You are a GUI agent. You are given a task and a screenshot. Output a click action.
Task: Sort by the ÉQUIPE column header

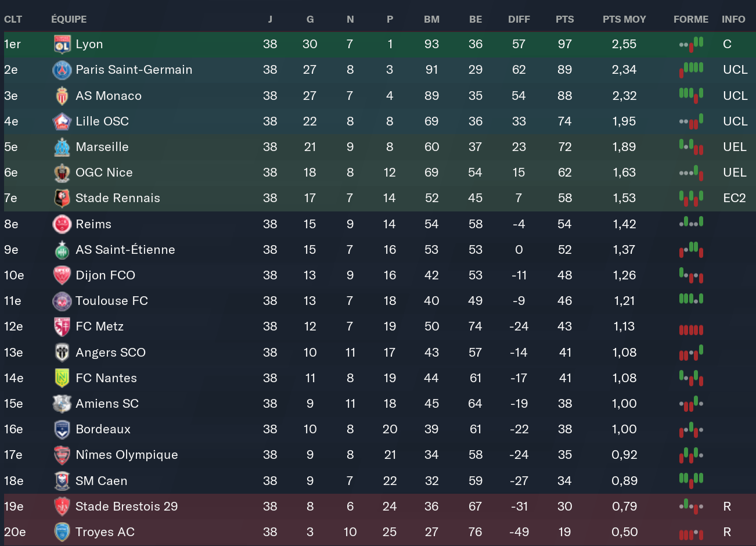(x=69, y=19)
